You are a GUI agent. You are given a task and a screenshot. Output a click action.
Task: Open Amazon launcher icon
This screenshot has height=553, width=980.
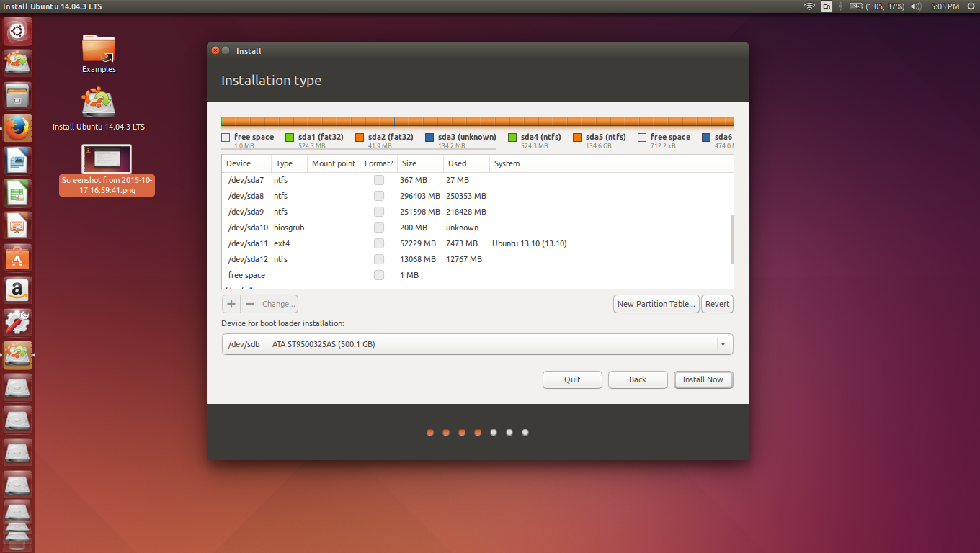17,290
